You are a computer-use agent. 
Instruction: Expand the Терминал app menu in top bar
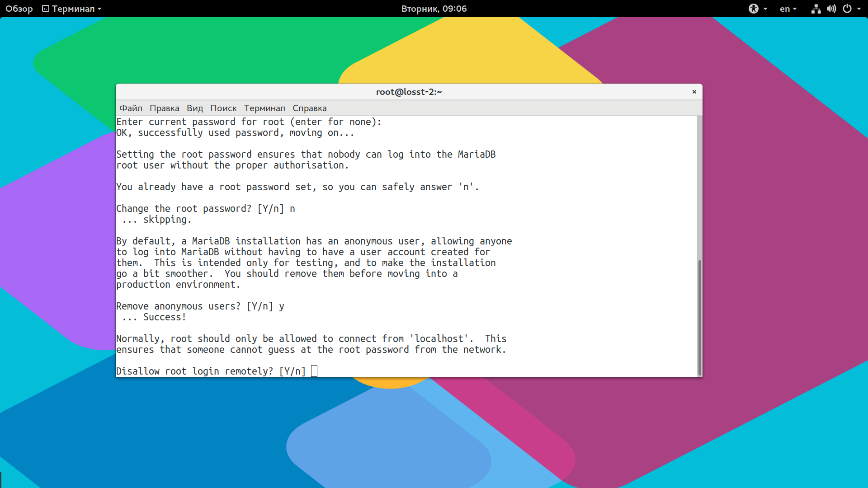(x=72, y=9)
